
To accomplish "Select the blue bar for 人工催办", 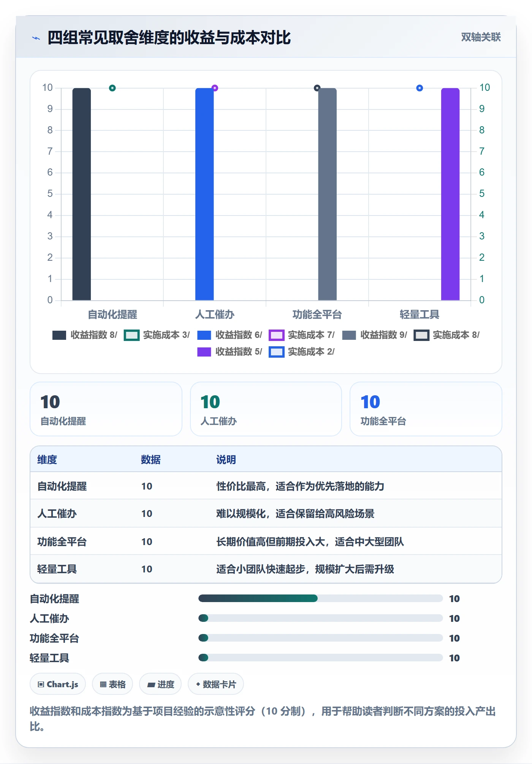I will click(204, 194).
